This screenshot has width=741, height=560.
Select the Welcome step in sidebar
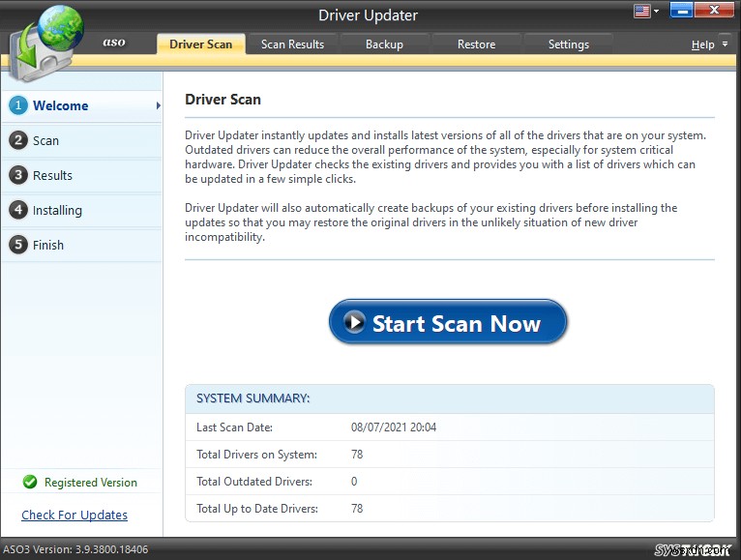click(82, 105)
